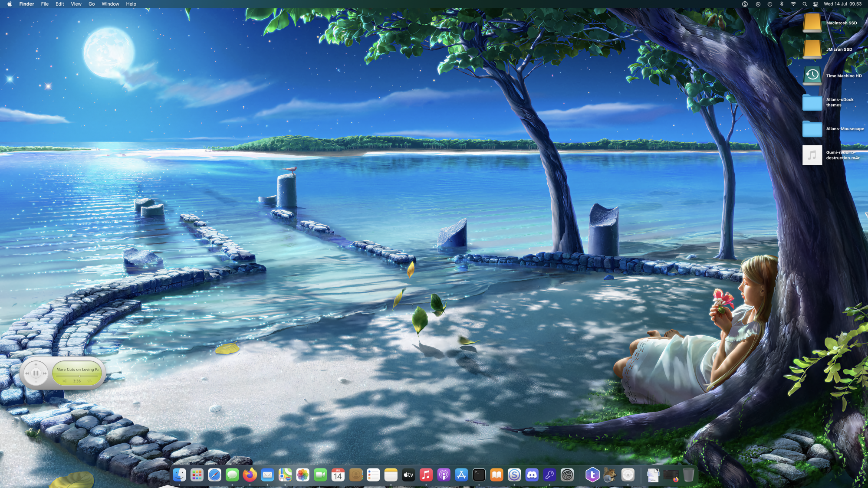Open Reminders from the Dock
Image resolution: width=868 pixels, height=488 pixels.
click(373, 475)
